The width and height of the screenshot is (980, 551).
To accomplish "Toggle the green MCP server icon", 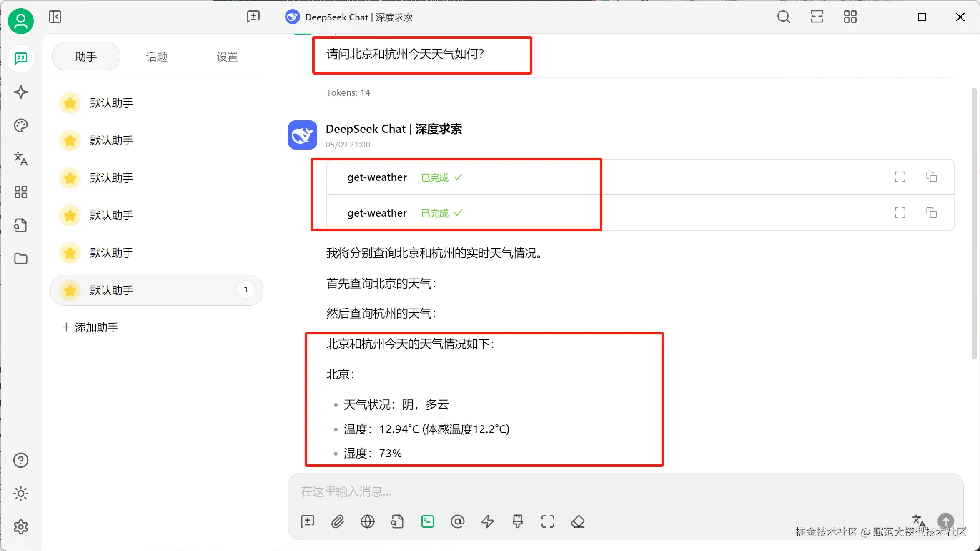I will 428,521.
